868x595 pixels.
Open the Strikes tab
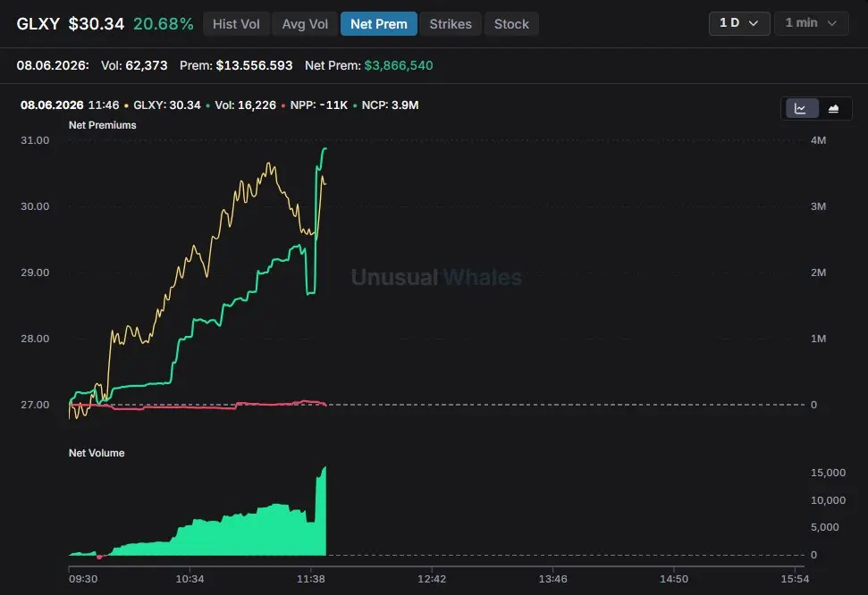(x=451, y=24)
